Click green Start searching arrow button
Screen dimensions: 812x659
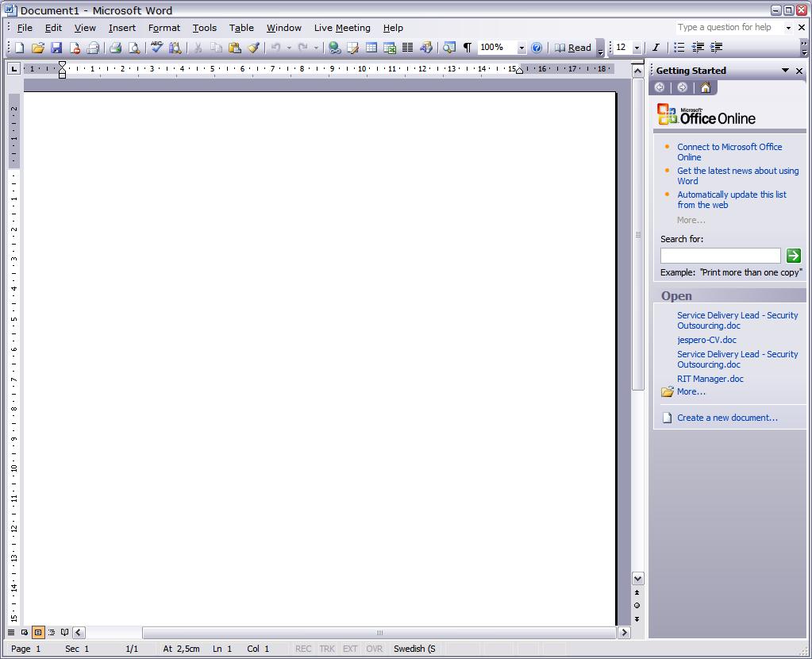click(x=794, y=256)
